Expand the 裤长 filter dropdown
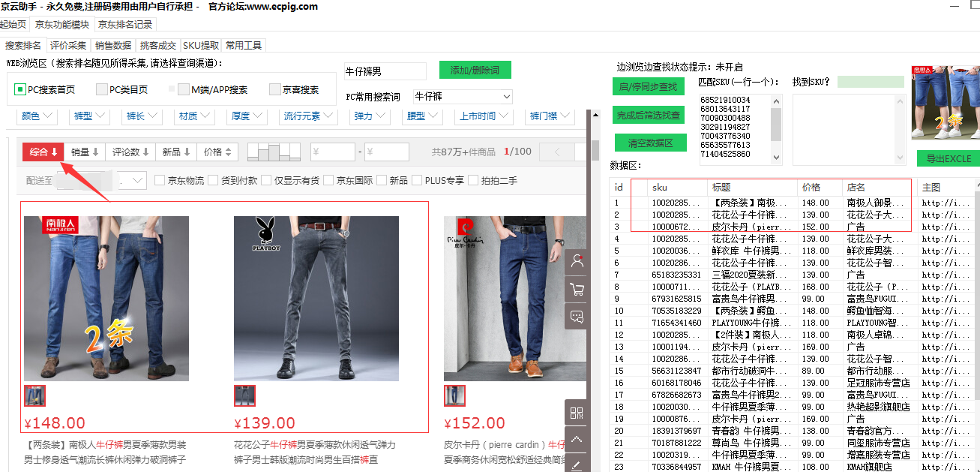Image resolution: width=980 pixels, height=472 pixels. (x=142, y=116)
